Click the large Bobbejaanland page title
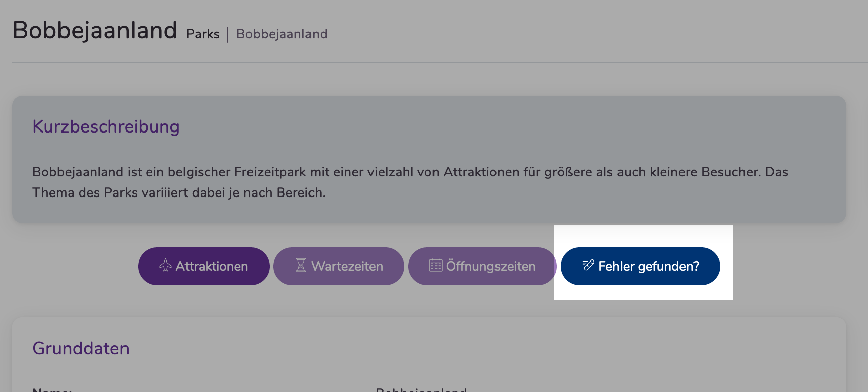The width and height of the screenshot is (868, 392). (x=95, y=30)
